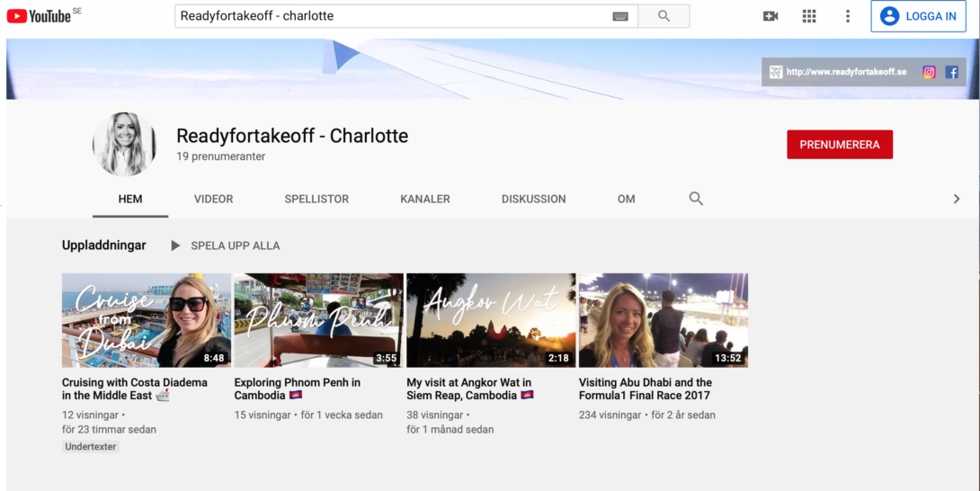Click title Cruising with Costa Diadema
This screenshot has height=491, width=980.
point(134,388)
